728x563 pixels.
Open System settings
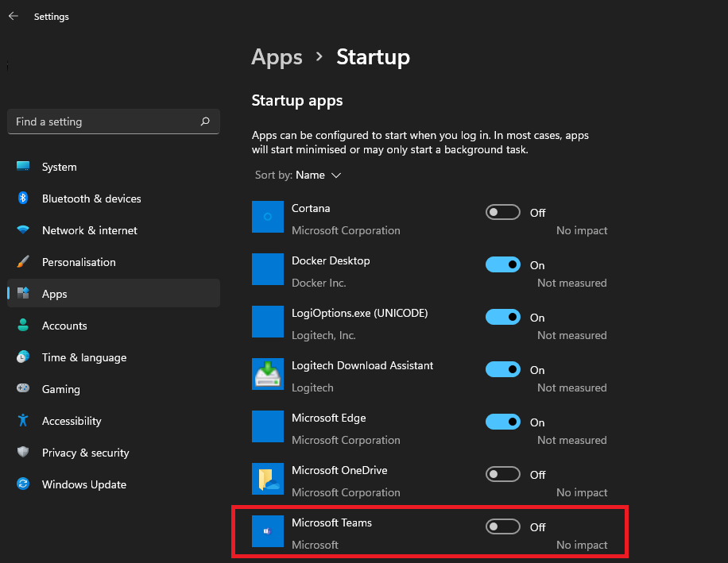click(114, 167)
